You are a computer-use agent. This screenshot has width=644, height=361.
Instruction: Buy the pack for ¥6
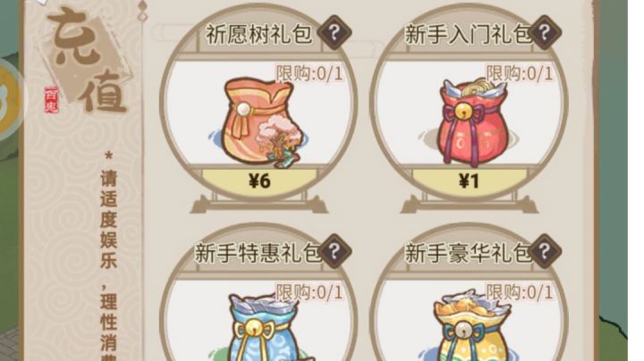259,180
